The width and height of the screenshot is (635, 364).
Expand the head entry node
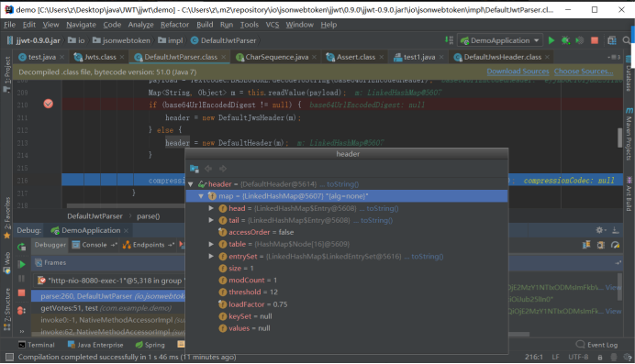tap(211, 208)
